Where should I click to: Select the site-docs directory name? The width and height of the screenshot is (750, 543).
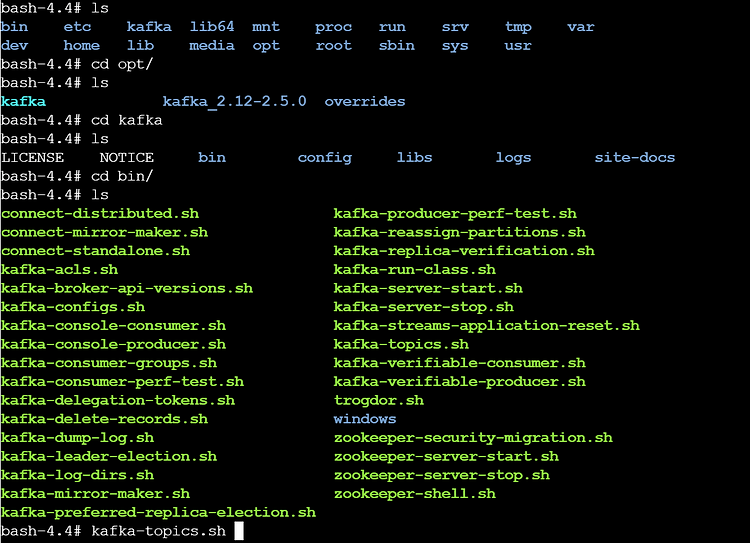(635, 157)
